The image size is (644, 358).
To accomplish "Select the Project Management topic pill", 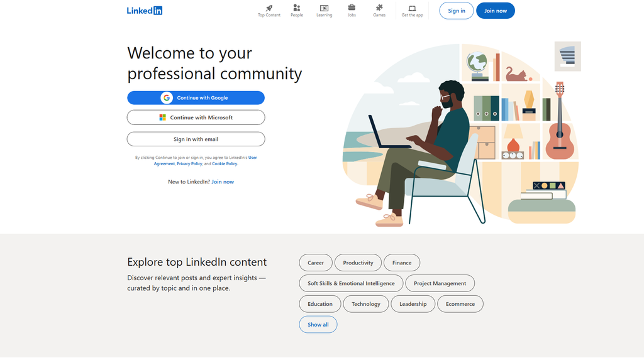I will click(x=440, y=283).
